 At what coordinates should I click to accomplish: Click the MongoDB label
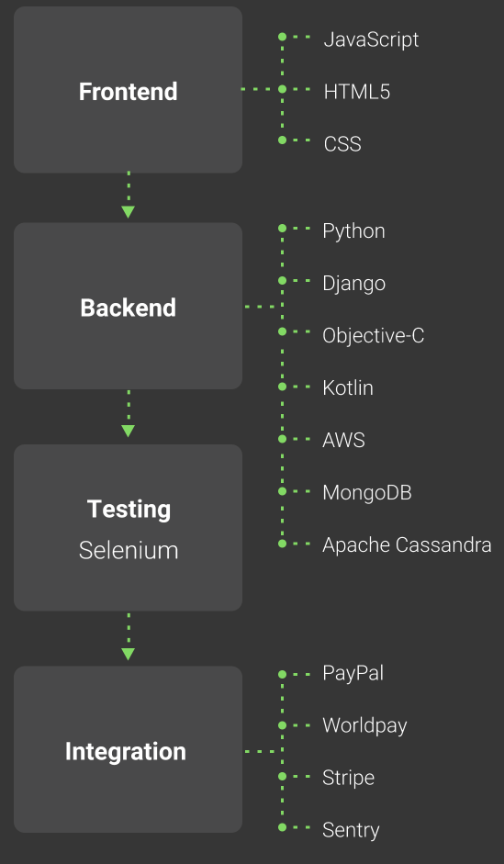pyautogui.click(x=367, y=493)
